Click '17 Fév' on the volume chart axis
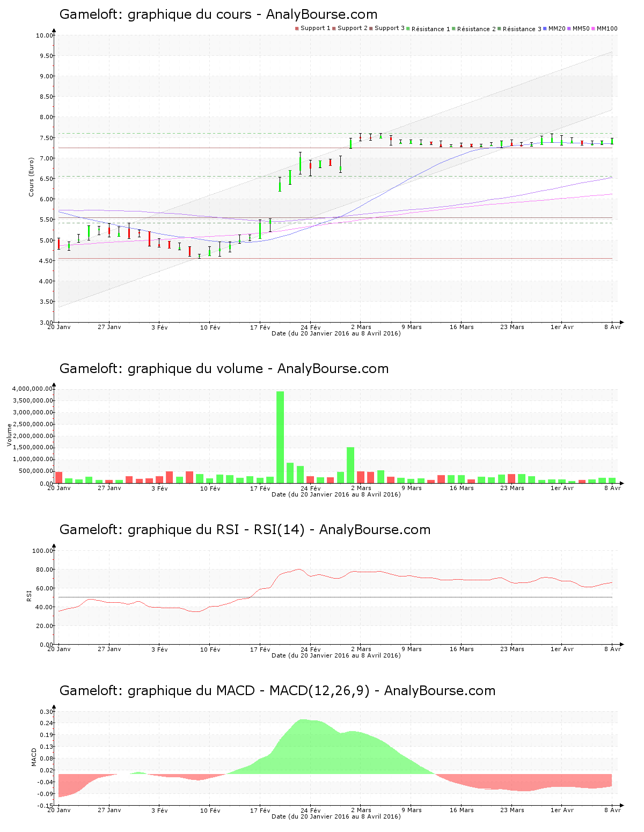644x832 pixels. pyautogui.click(x=260, y=488)
